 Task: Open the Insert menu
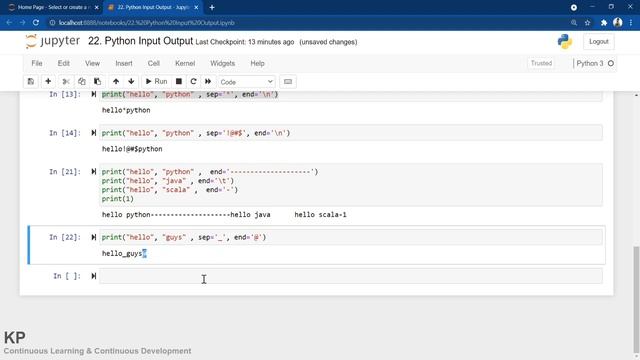pyautogui.click(x=124, y=63)
